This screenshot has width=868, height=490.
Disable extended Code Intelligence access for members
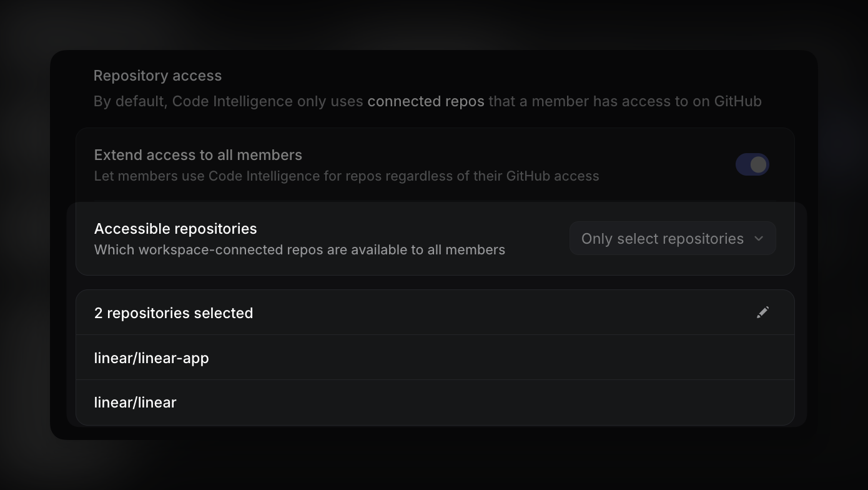[752, 164]
